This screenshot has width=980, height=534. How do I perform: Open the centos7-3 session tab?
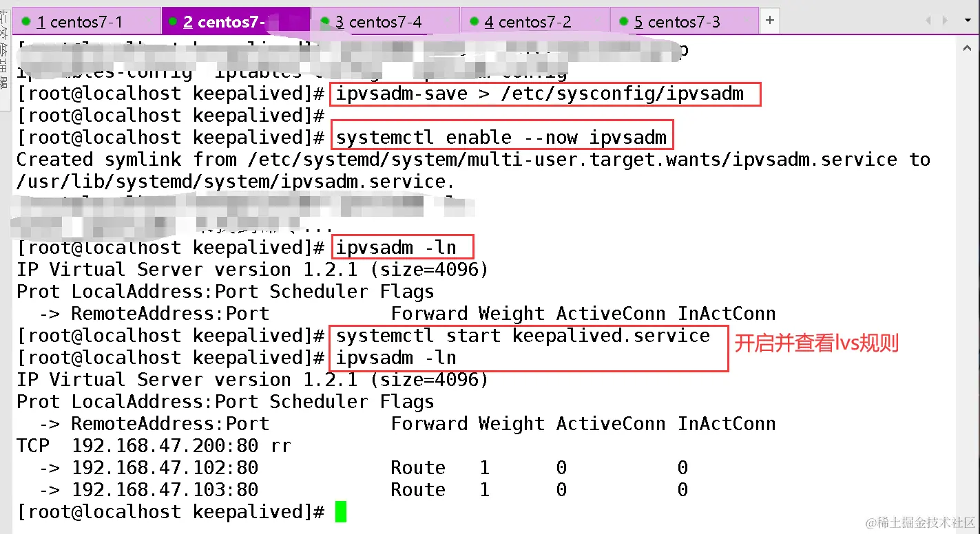[x=685, y=21]
